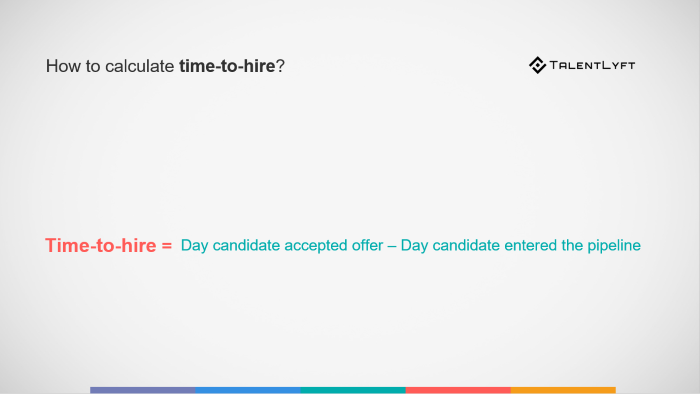Click the question mark ending the title
This screenshot has height=394, width=700.
[x=280, y=66]
